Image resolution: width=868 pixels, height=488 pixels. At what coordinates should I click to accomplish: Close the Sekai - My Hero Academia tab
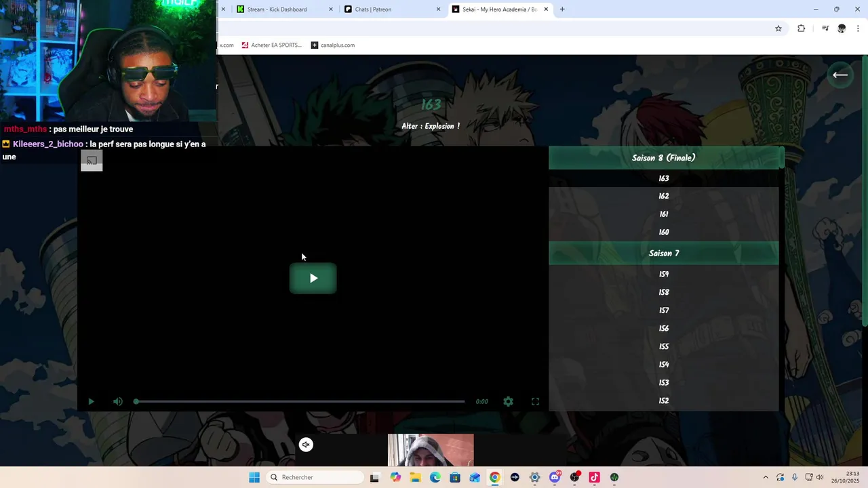tap(546, 9)
